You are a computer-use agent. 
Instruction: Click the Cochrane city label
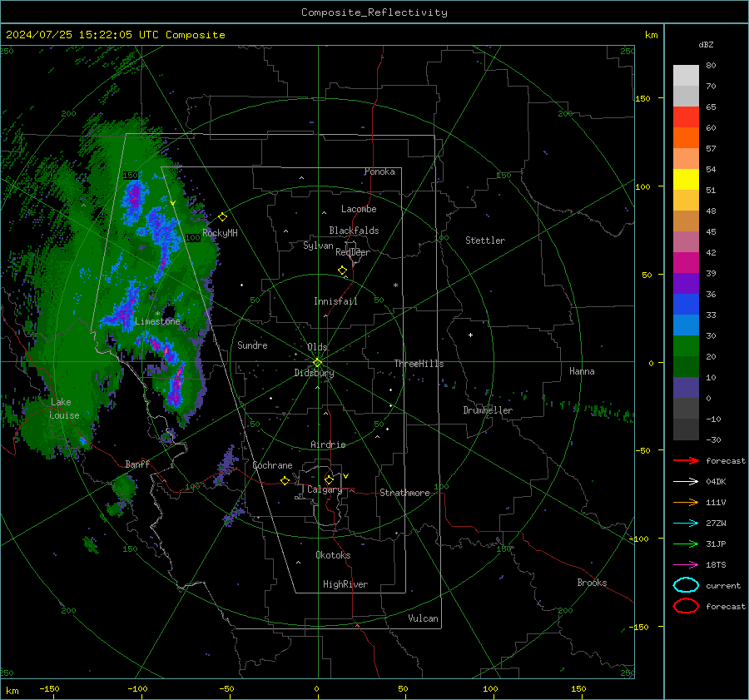click(272, 465)
